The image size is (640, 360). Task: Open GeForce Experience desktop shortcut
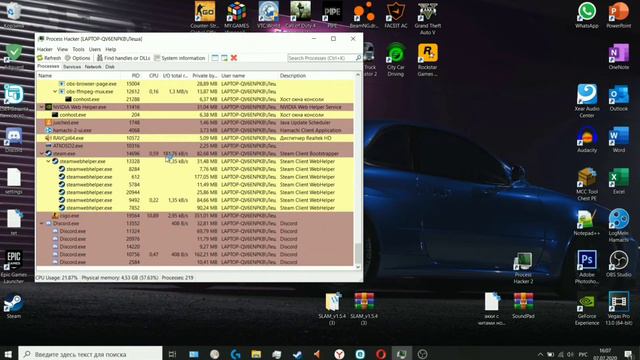[587, 309]
